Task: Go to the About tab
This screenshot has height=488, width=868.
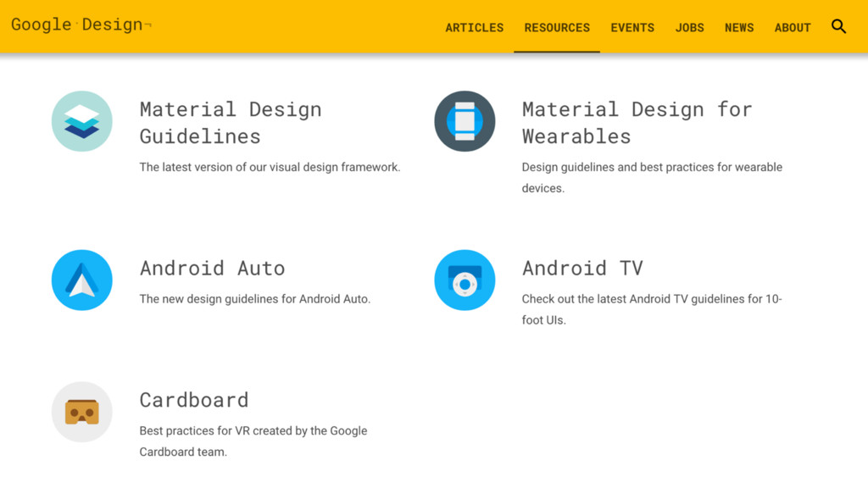Action: coord(793,28)
